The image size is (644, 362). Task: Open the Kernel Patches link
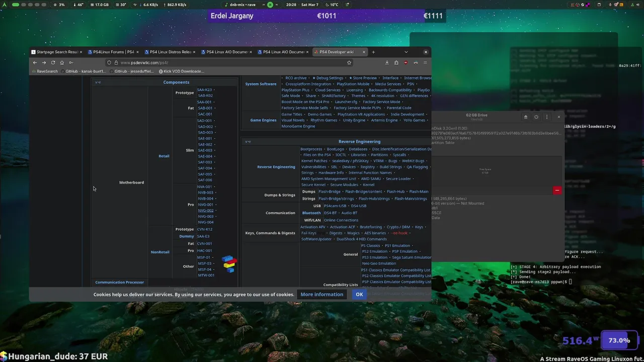click(314, 161)
